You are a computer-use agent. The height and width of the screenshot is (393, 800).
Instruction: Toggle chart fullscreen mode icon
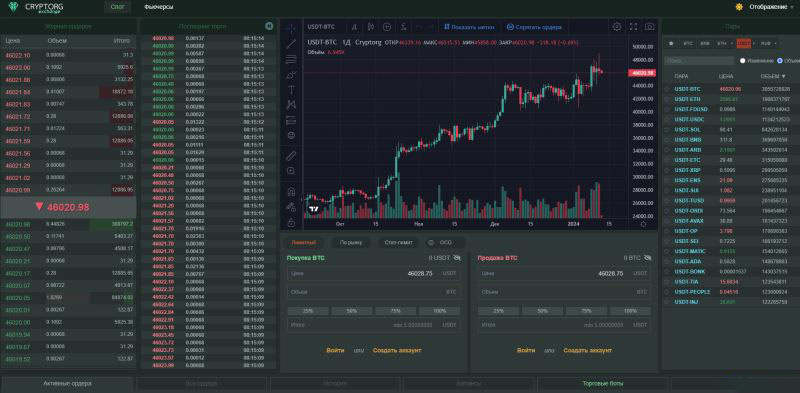[x=633, y=27]
